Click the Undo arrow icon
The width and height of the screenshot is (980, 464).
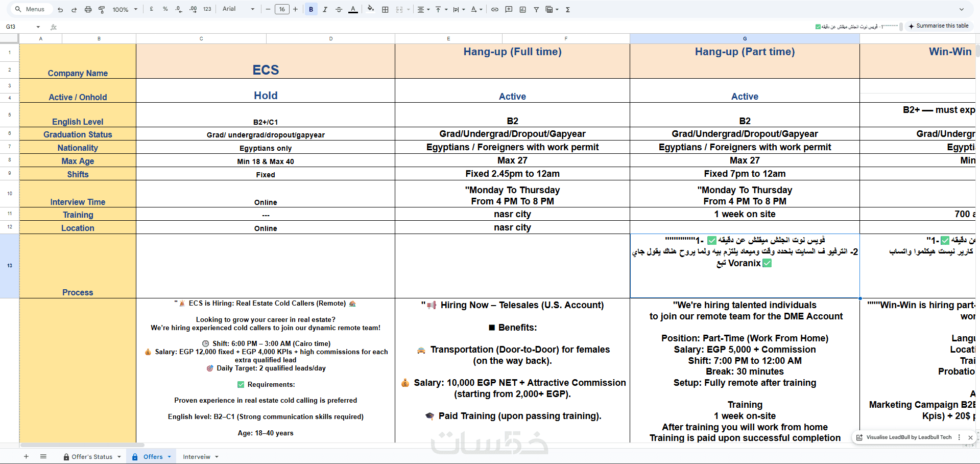[x=60, y=9]
